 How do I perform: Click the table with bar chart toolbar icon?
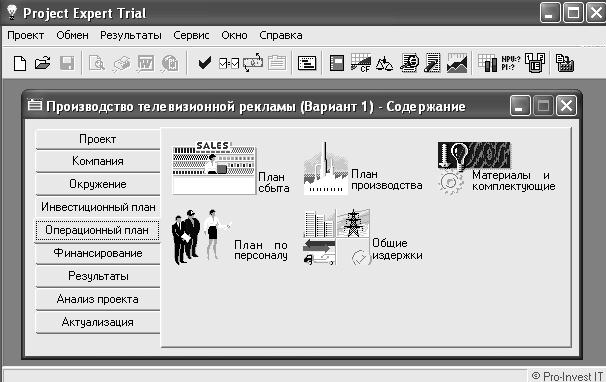(x=487, y=63)
